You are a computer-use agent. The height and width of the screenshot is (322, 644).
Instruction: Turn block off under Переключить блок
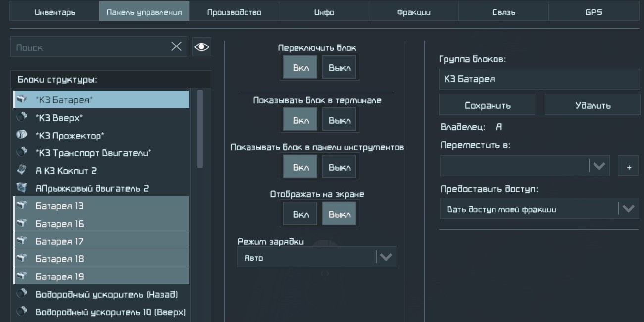click(x=339, y=67)
